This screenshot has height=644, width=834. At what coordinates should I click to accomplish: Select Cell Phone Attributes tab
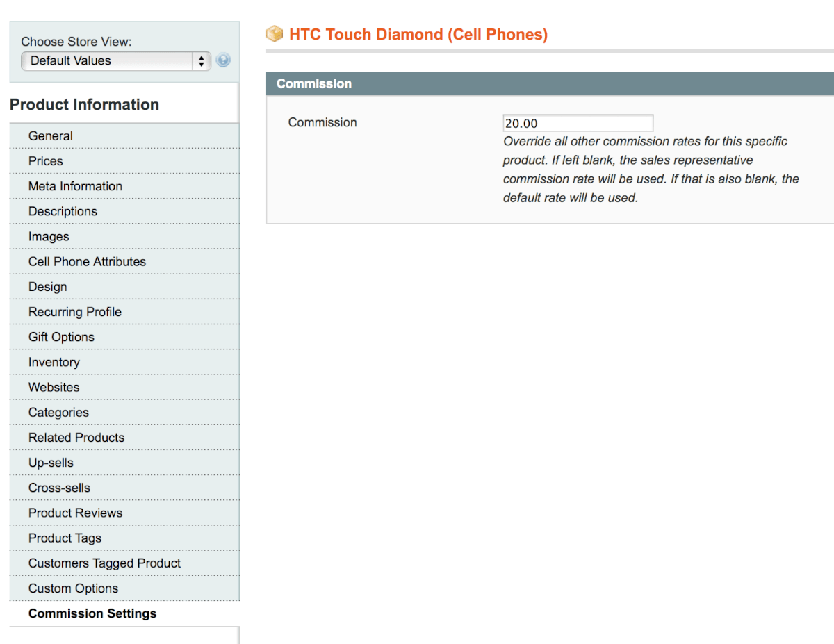coord(87,262)
